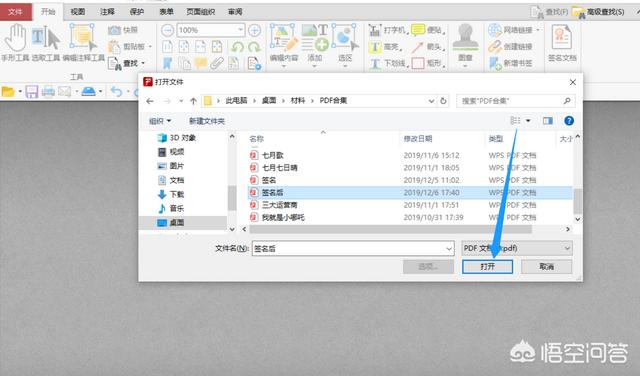Image resolution: width=640 pixels, height=376 pixels.
Task: Click the navigation pane vertical scrollbar thumb
Action: 232,198
